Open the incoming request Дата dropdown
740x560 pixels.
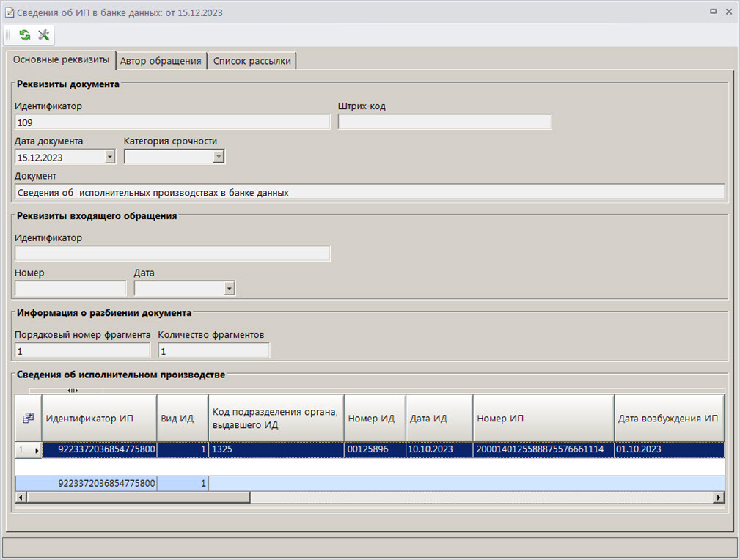pos(230,289)
